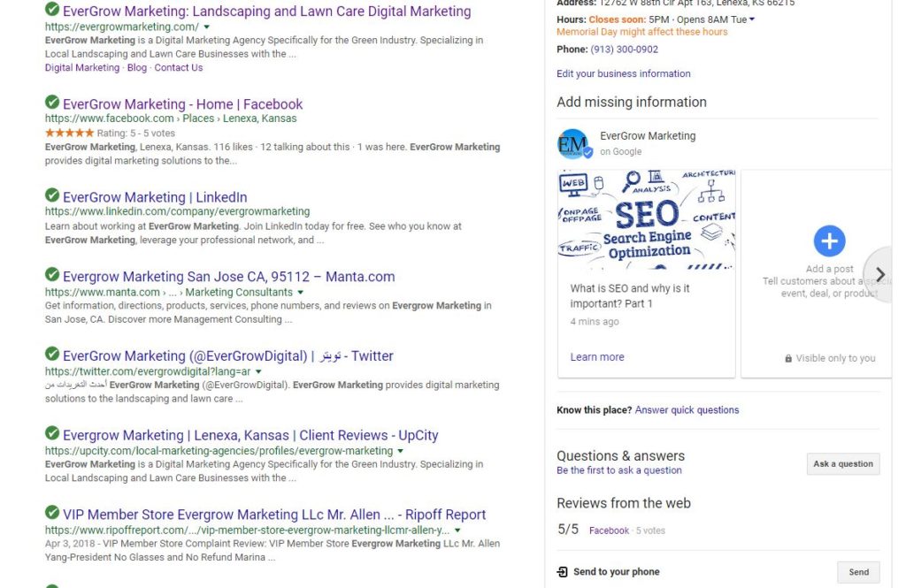
Task: Expand the business hours dropdown arrow
Action: pos(752,19)
